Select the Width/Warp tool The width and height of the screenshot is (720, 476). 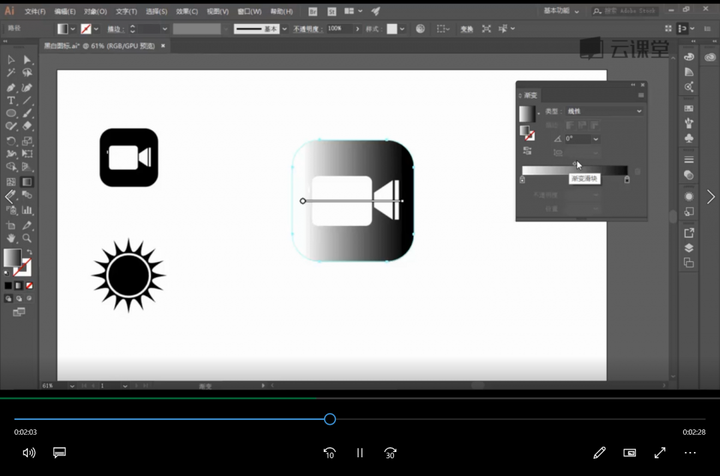11,154
